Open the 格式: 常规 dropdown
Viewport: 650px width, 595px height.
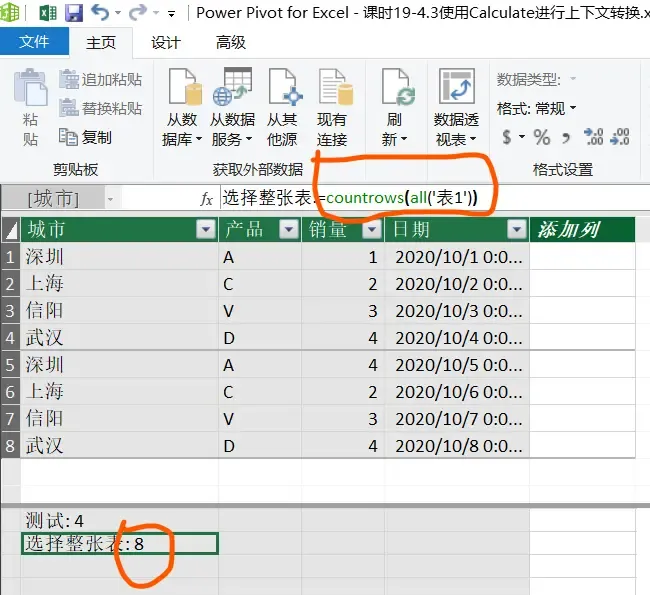tap(573, 108)
